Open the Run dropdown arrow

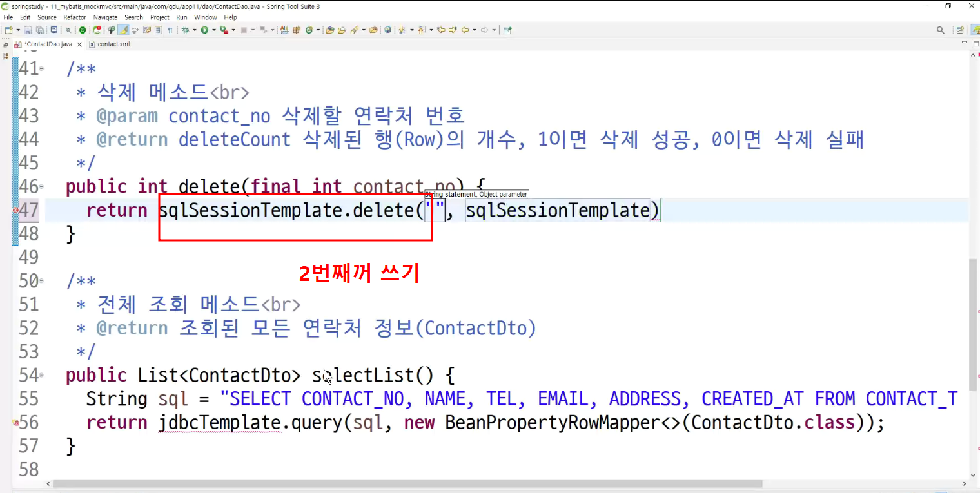pos(213,30)
